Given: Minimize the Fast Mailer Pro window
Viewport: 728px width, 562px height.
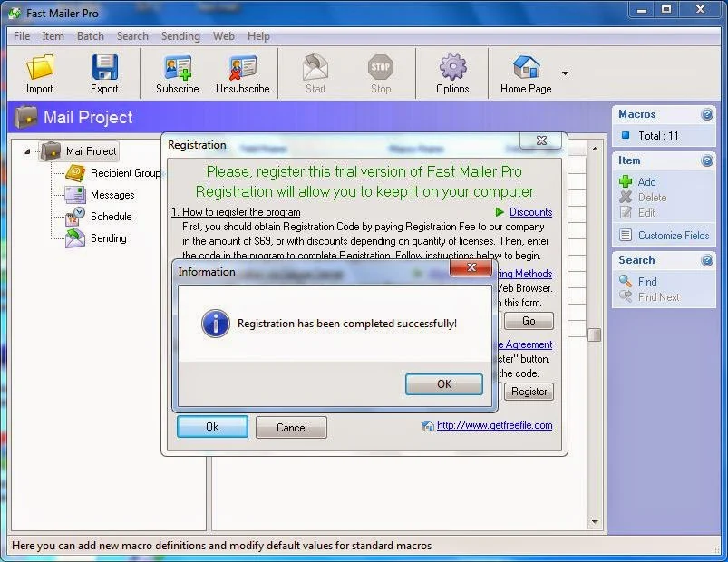Looking at the screenshot, I should coord(642,10).
